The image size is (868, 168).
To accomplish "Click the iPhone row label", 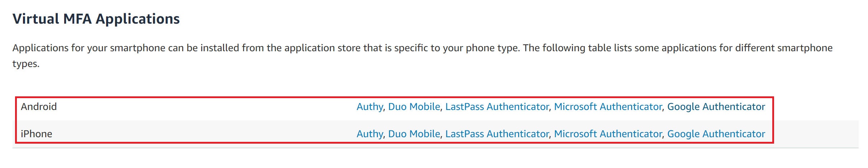I will click(x=36, y=134).
